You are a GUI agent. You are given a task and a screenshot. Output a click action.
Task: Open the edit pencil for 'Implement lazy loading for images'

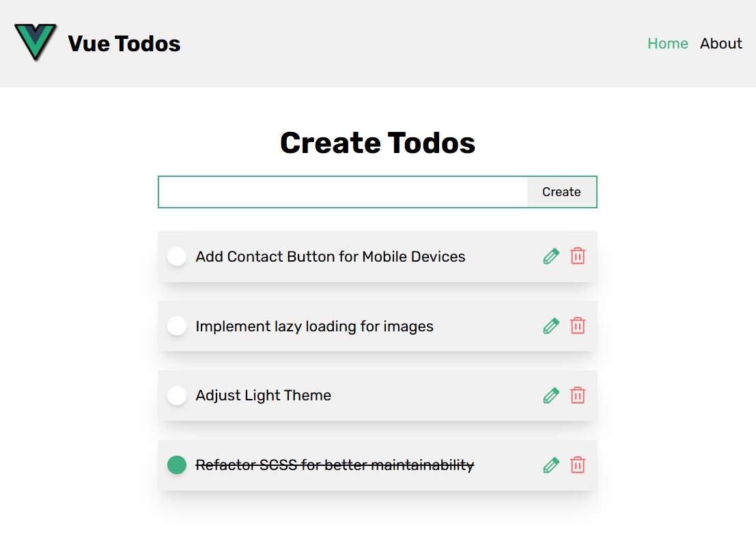(x=551, y=326)
